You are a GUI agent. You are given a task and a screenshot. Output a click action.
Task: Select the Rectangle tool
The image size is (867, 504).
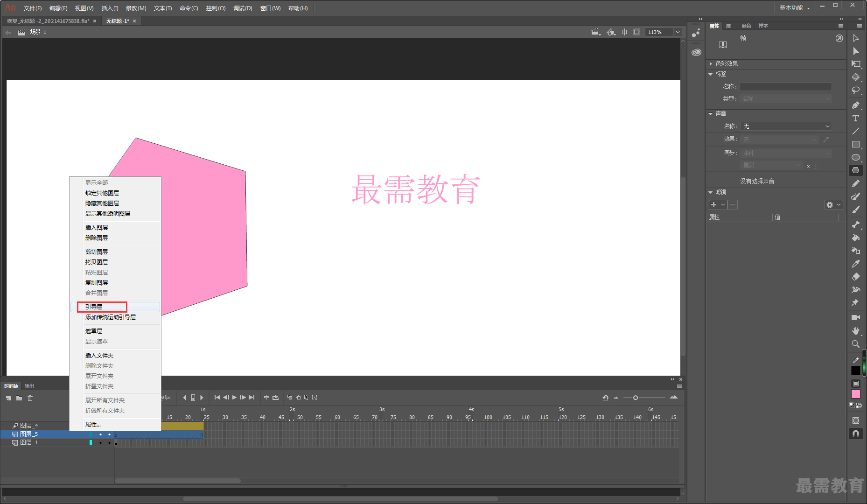pyautogui.click(x=856, y=145)
